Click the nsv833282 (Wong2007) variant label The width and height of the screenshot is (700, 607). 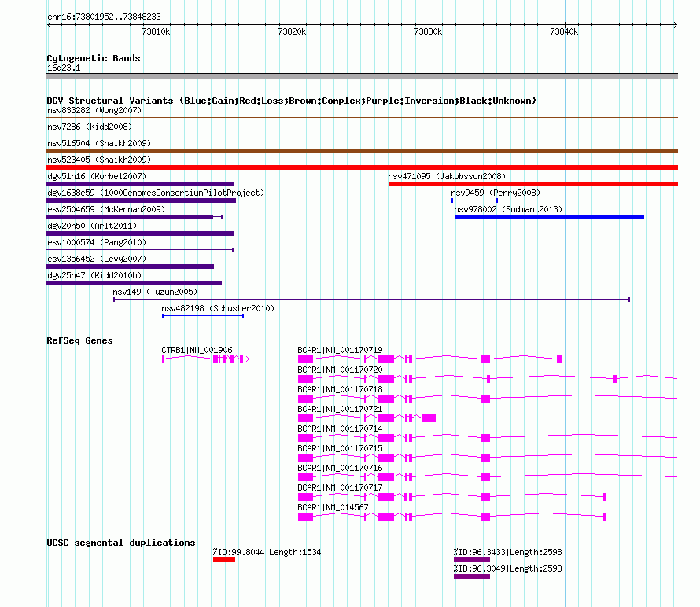point(94,110)
